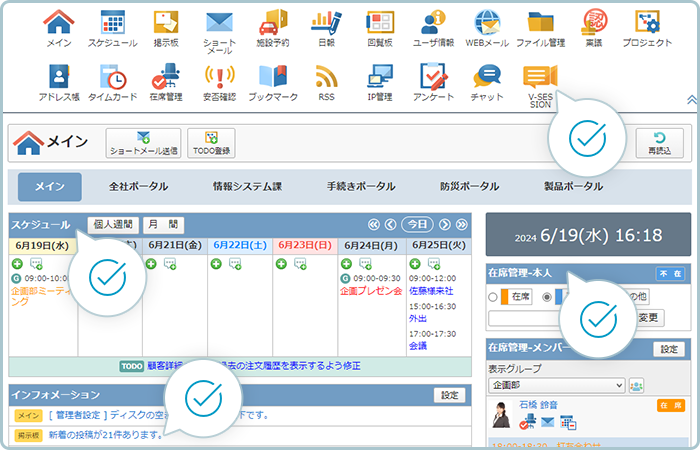Open the V-SESSION video icon
The width and height of the screenshot is (700, 450).
[x=540, y=82]
